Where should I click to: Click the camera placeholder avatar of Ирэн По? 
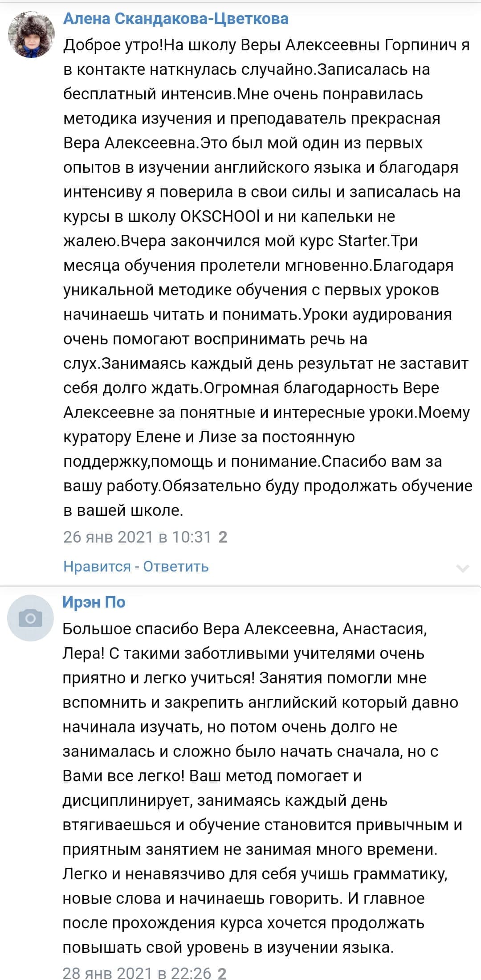click(x=31, y=618)
